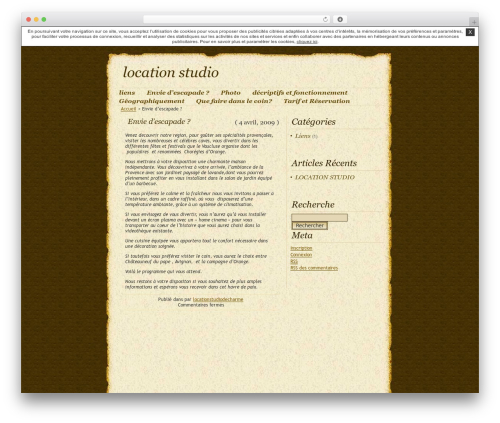Click the yellow minimize window button
This screenshot has height=423, width=500.
[x=36, y=19]
